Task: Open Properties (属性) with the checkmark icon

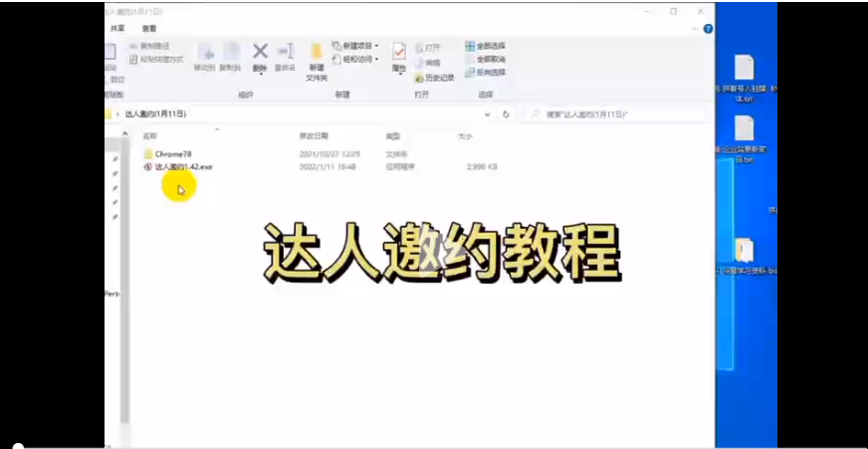Action: [x=399, y=54]
